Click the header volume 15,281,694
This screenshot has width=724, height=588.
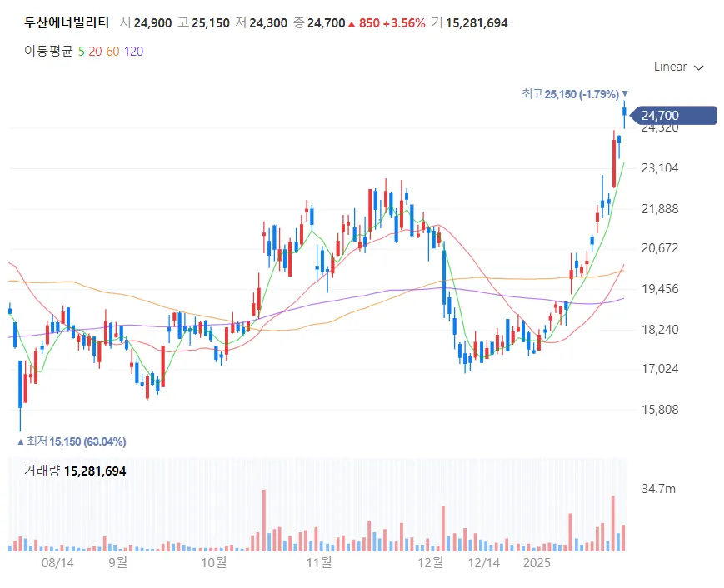click(477, 23)
